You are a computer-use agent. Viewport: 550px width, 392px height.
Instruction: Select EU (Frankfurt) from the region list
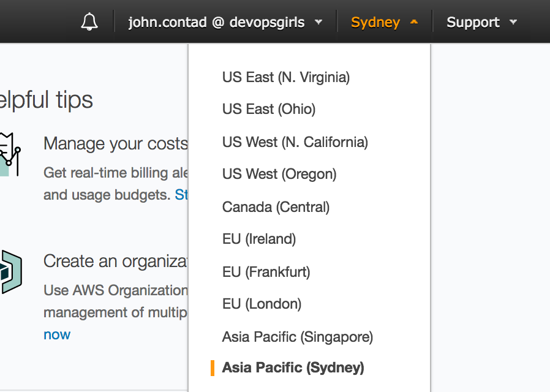point(266,271)
